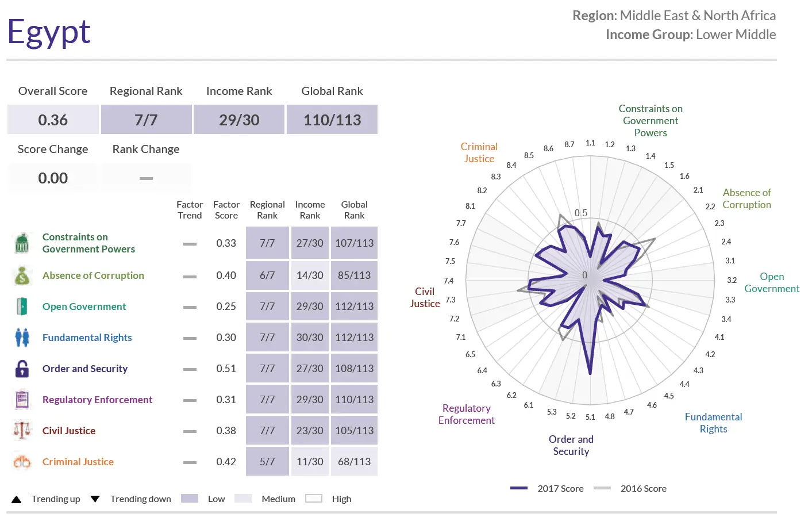Toggle the 2016 Score series in the legend
Screen dimensions: 812x517
coord(602,488)
